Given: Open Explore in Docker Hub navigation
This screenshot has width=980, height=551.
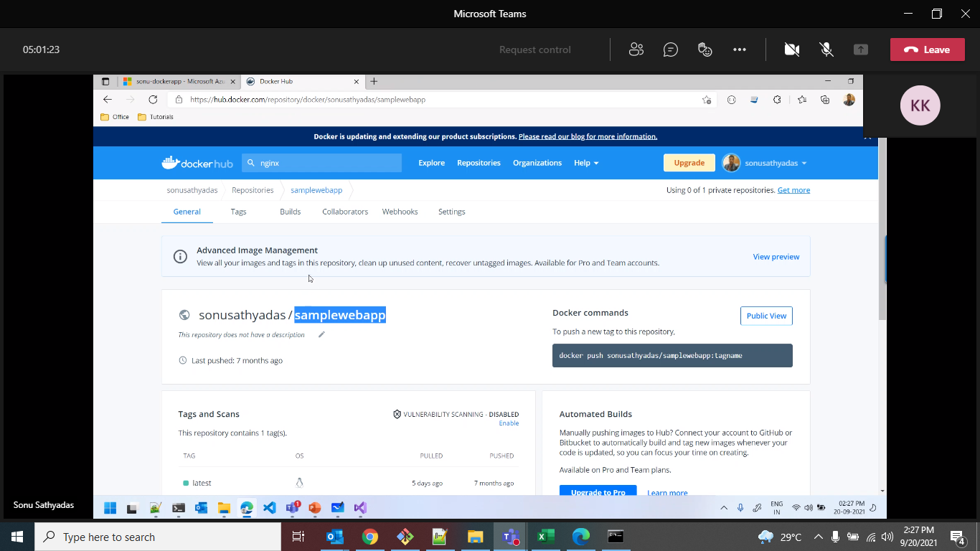Looking at the screenshot, I should pyautogui.click(x=432, y=163).
